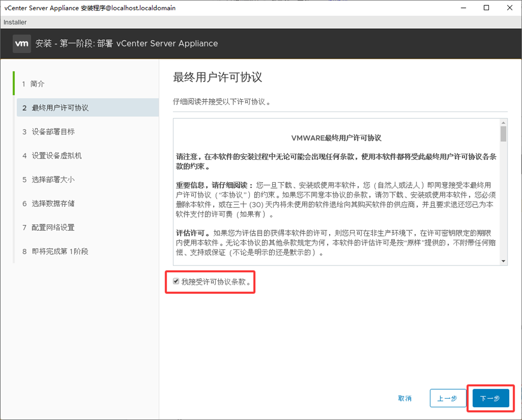Select step 4 设置设备虚拟机
522x420 pixels.
click(x=56, y=156)
